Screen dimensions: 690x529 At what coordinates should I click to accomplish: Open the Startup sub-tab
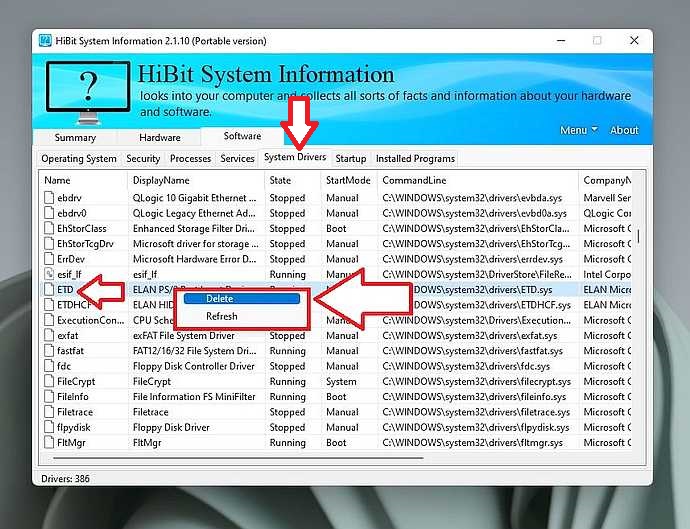[x=351, y=158]
